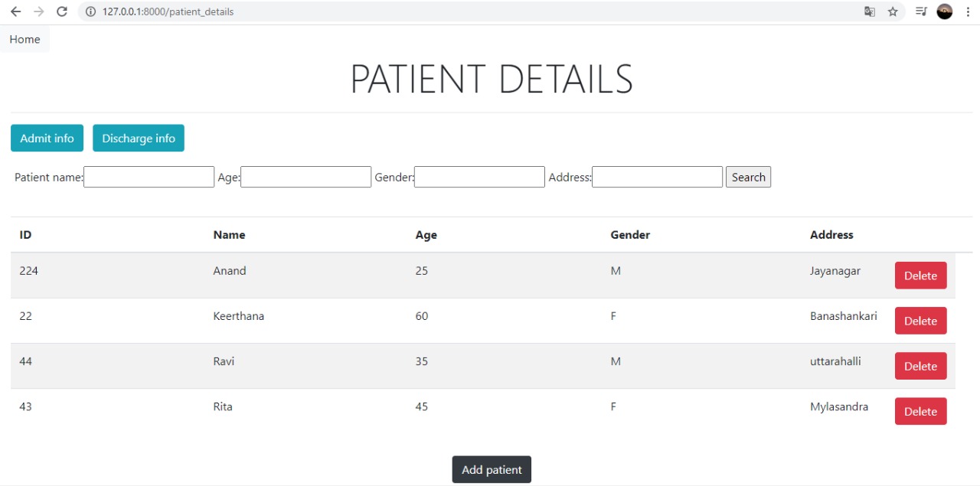Delete the patient record for Anand
The image size is (980, 486).
pos(920,276)
